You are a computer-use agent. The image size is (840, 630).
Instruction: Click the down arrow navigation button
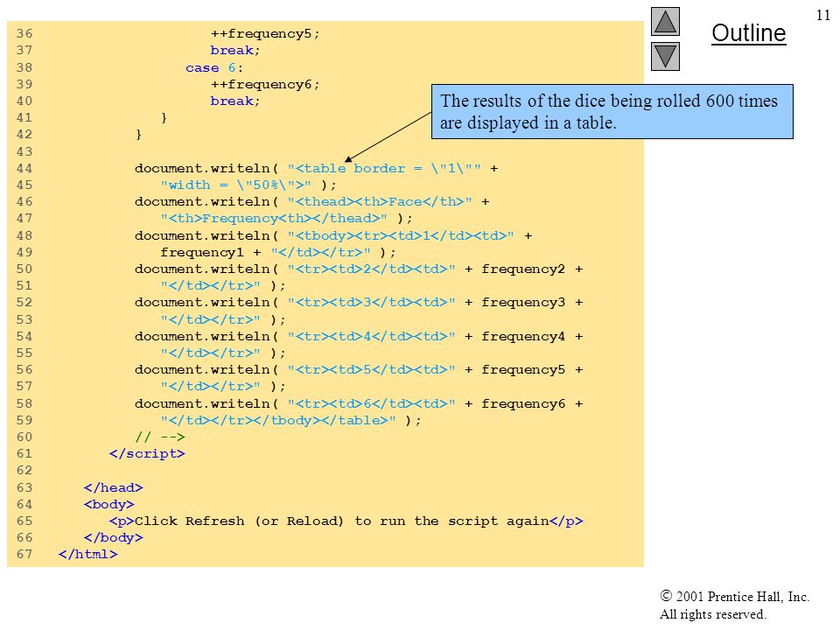(x=665, y=56)
